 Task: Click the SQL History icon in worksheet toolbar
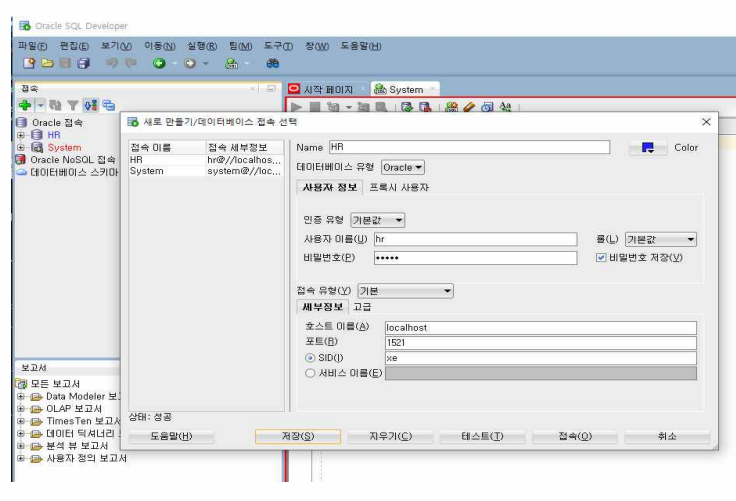click(x=487, y=107)
